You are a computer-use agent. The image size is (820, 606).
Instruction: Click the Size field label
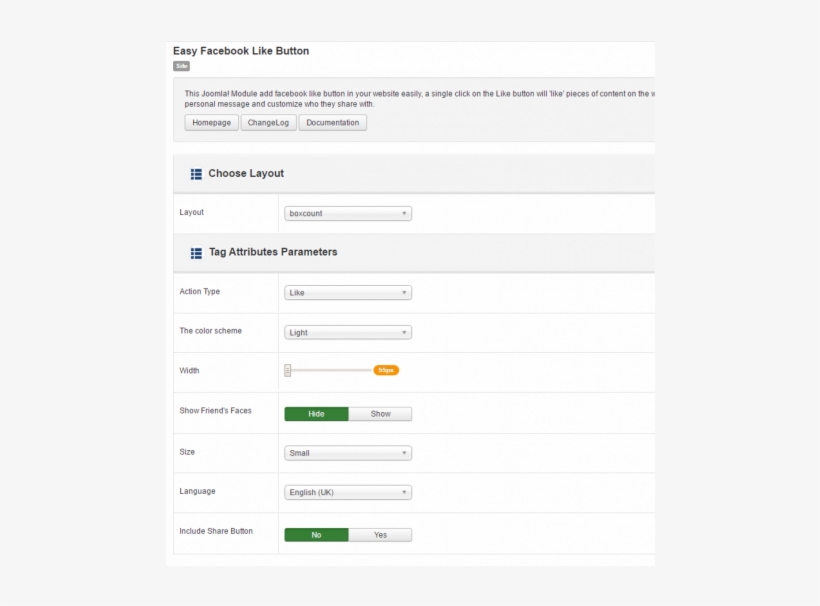(187, 452)
